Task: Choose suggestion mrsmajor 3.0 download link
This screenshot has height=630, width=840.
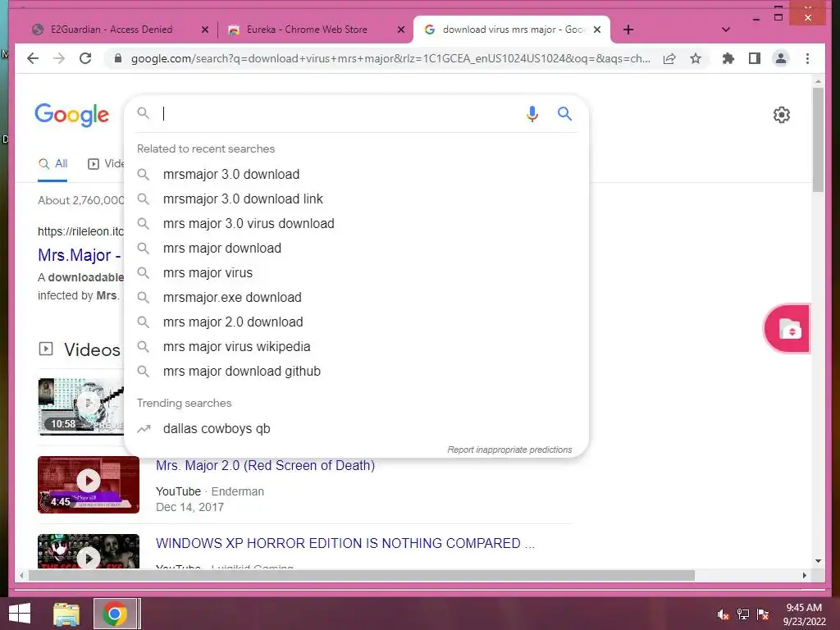Action: (x=356, y=199)
